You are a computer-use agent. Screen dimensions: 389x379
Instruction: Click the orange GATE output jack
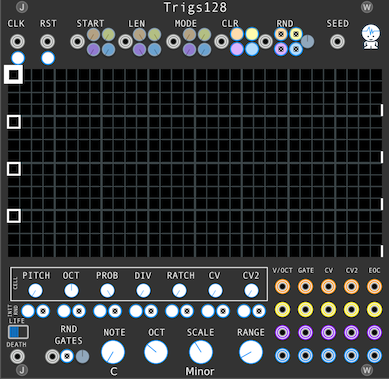tap(305, 286)
